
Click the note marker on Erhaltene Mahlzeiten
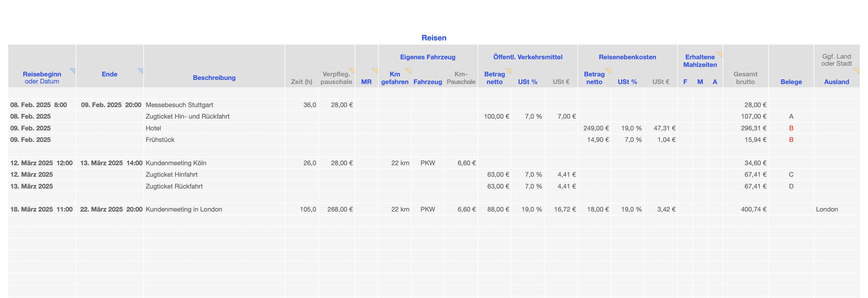tap(720, 54)
